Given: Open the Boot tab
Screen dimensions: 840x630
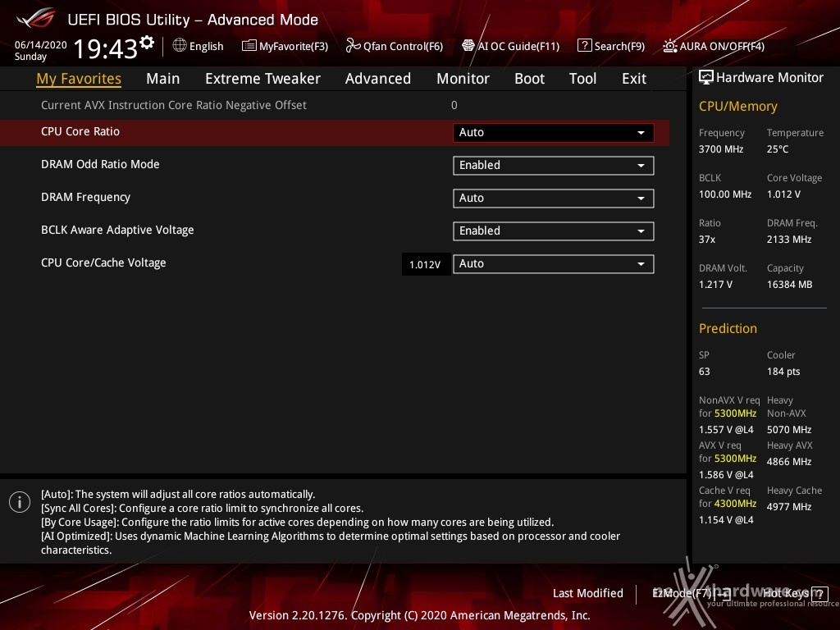Looking at the screenshot, I should [529, 79].
